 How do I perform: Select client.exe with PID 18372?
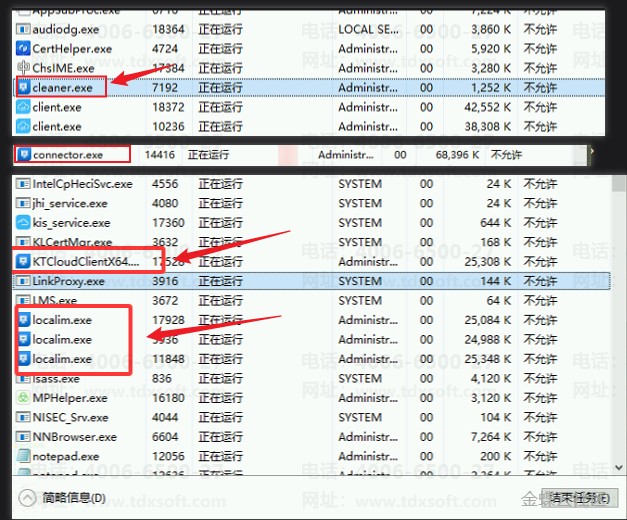coord(309,107)
